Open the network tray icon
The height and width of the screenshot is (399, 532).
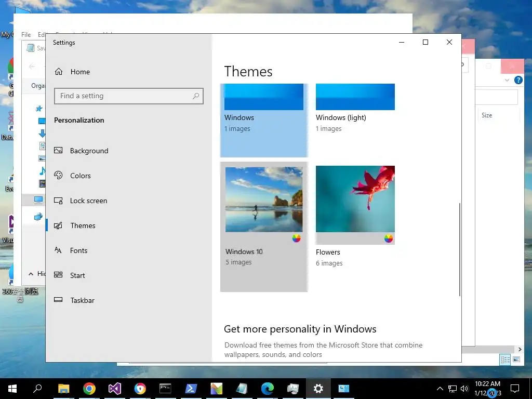point(453,389)
